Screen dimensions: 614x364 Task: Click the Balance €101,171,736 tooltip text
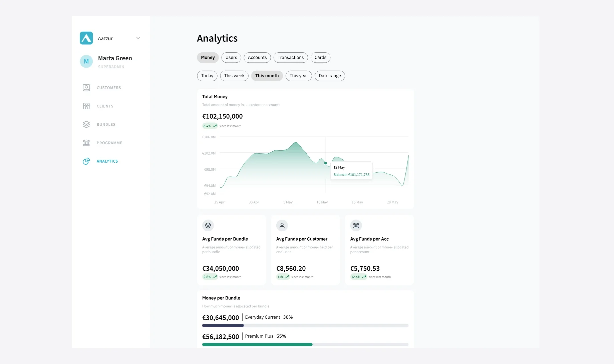(351, 175)
